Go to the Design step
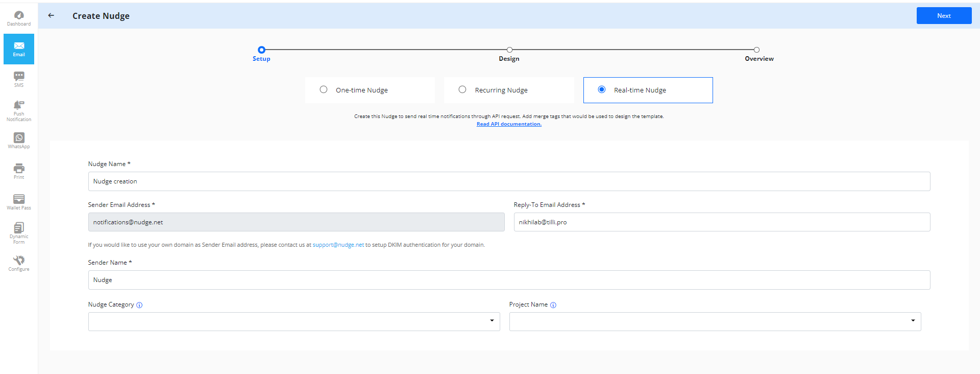Viewport: 980px width, 374px height. tap(509, 54)
